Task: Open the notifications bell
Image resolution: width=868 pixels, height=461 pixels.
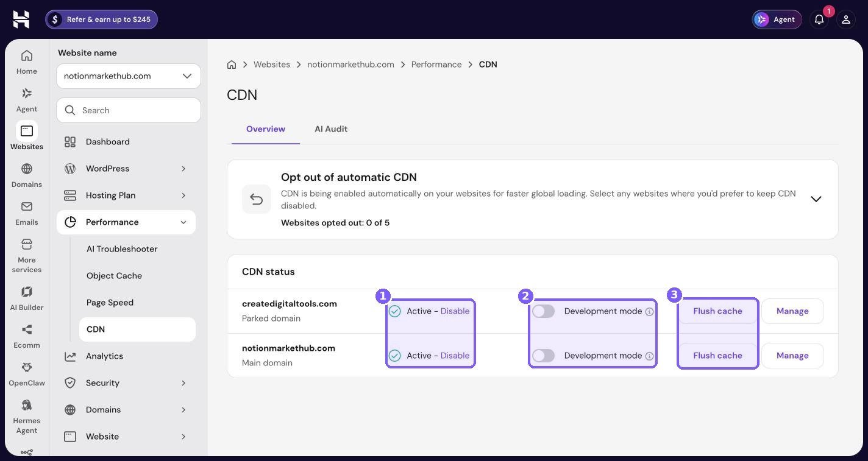Action: tap(819, 19)
